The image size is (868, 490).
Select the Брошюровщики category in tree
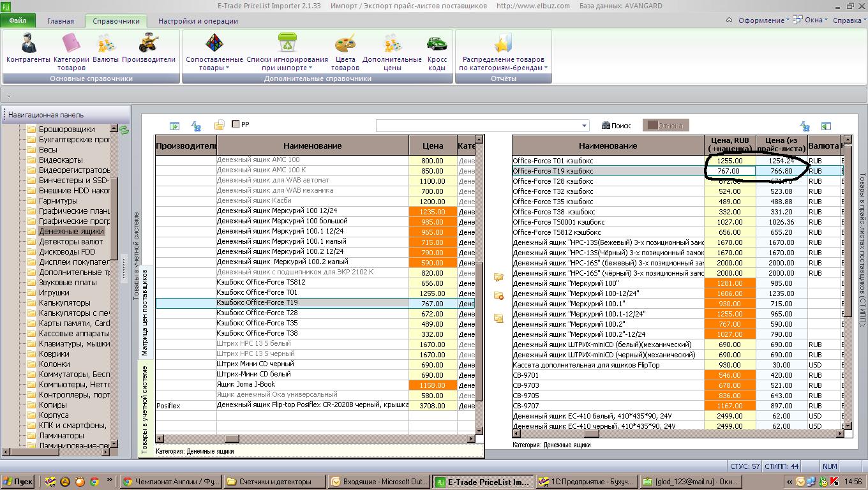click(67, 130)
